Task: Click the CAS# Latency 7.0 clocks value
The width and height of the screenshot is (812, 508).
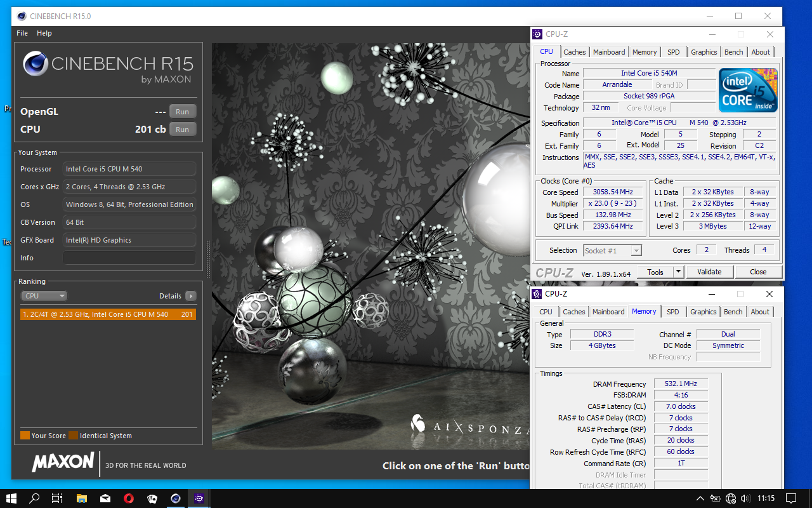Action: tap(680, 406)
